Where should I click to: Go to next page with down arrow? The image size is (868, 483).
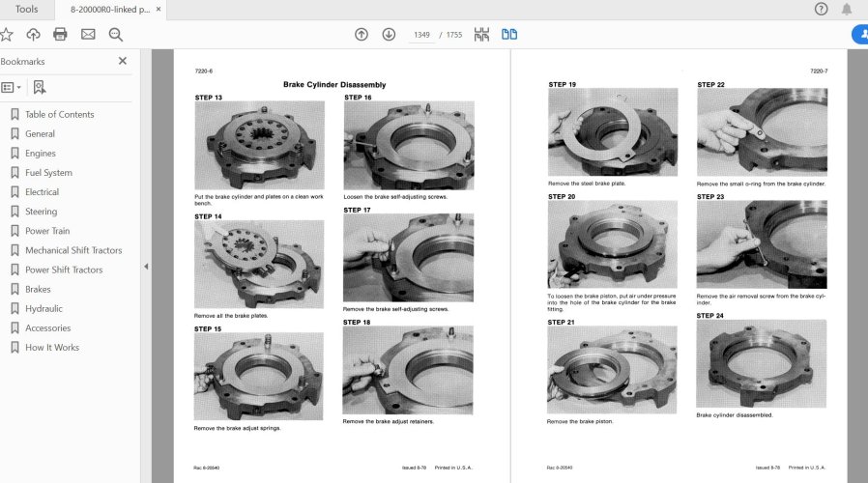pyautogui.click(x=389, y=35)
